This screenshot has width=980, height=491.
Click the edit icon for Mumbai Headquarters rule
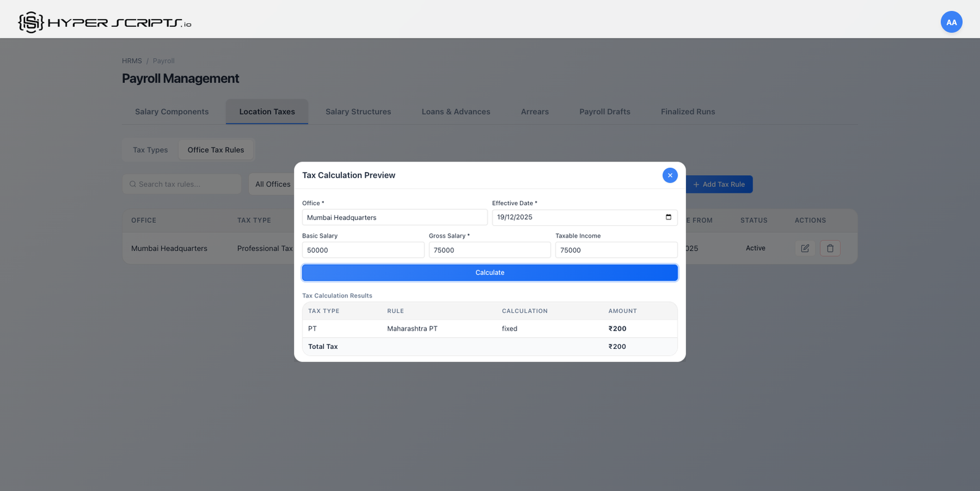805,249
